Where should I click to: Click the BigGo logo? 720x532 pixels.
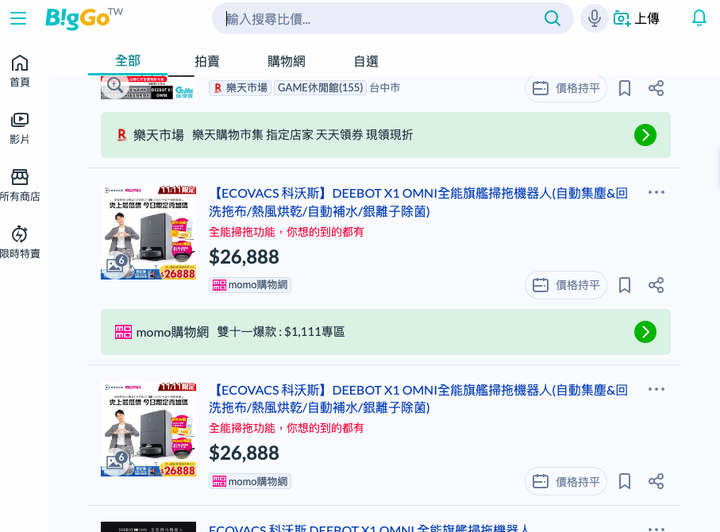pyautogui.click(x=84, y=18)
